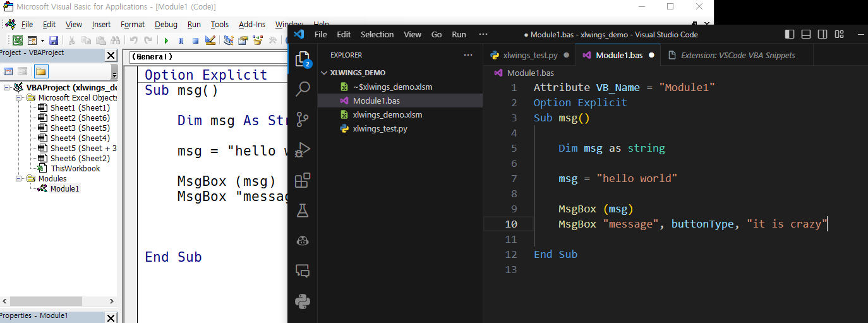
Task: Select Module1 under Modules in VBA tree
Action: (65, 188)
